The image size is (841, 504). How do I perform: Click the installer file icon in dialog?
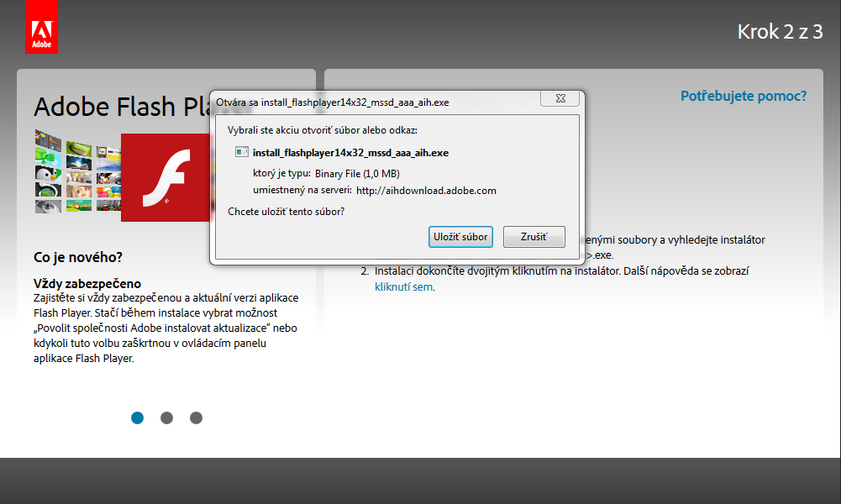point(242,152)
